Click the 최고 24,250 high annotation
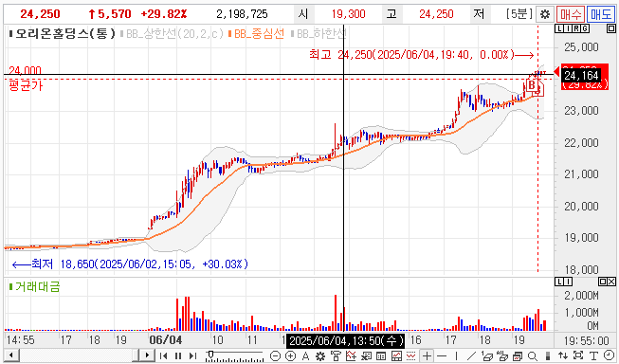 point(421,55)
